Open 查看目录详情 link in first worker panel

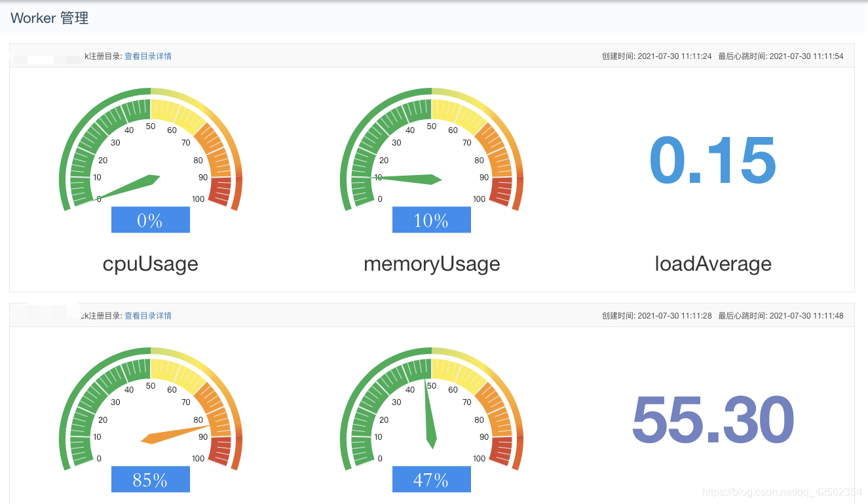point(148,56)
